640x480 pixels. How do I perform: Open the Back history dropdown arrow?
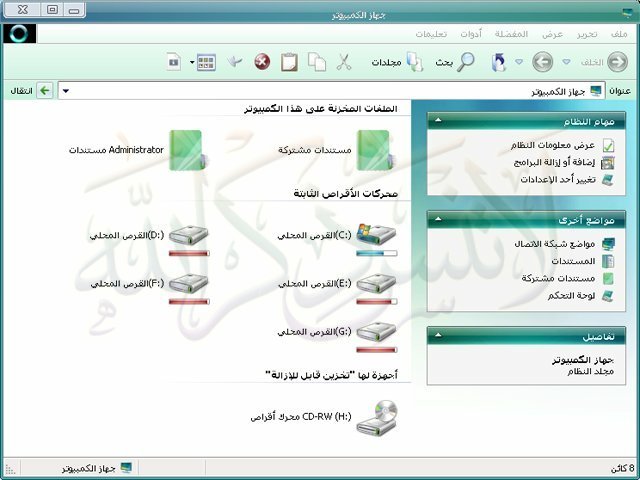[x=566, y=62]
